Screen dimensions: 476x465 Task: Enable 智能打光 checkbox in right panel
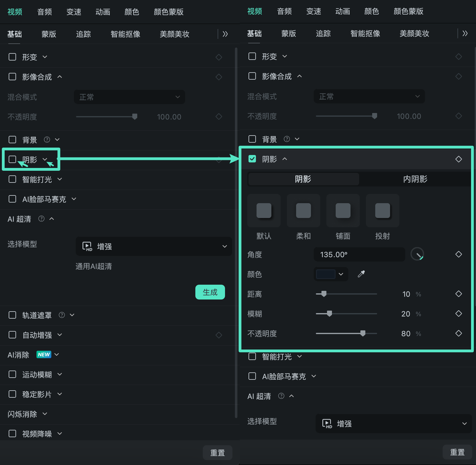point(252,356)
